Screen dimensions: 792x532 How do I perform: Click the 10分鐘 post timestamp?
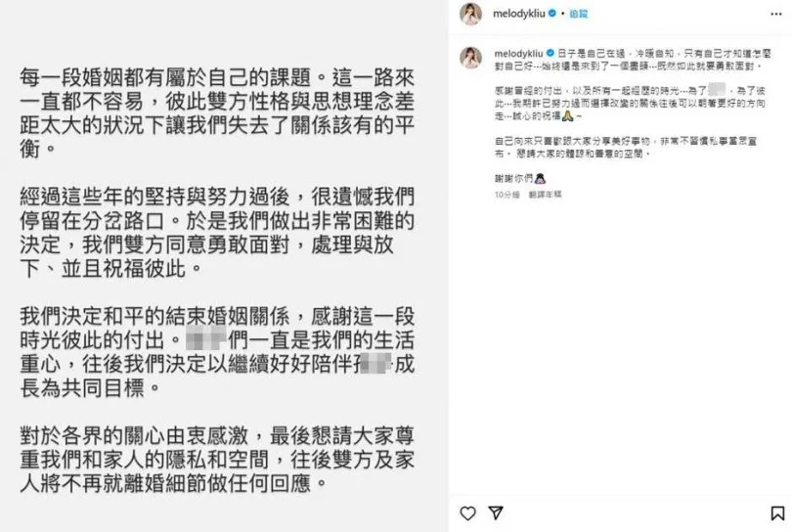click(x=507, y=195)
